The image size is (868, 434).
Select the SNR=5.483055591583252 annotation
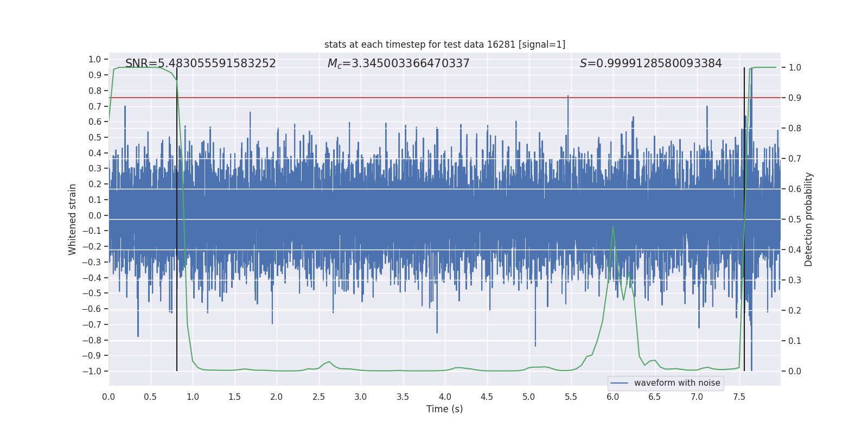(x=201, y=63)
